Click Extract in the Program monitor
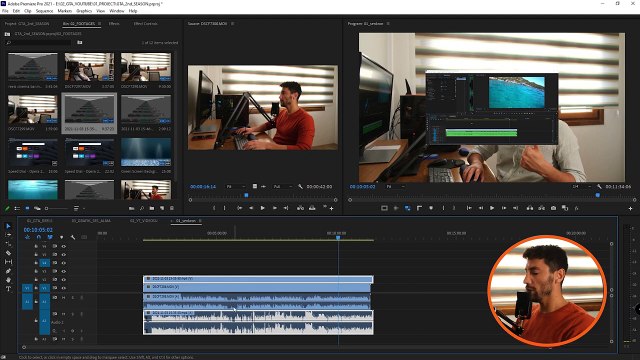This screenshot has height=360, width=640. click(x=542, y=208)
